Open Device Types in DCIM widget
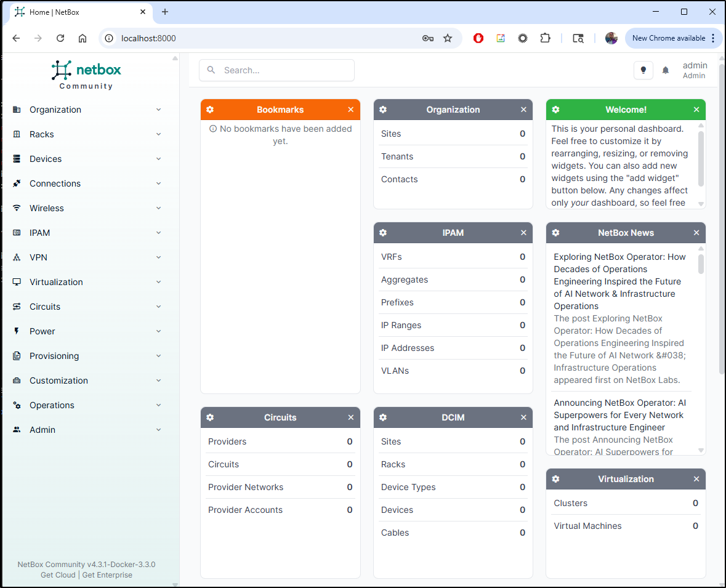 [x=408, y=487]
